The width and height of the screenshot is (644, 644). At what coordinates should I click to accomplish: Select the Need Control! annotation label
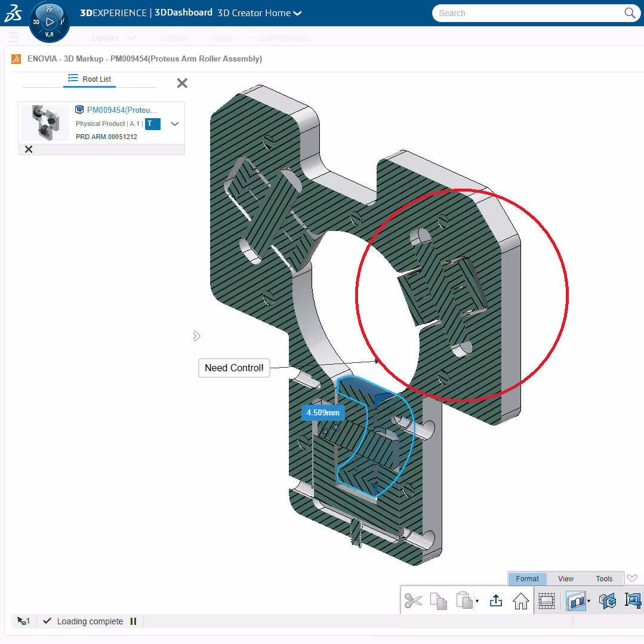(234, 368)
